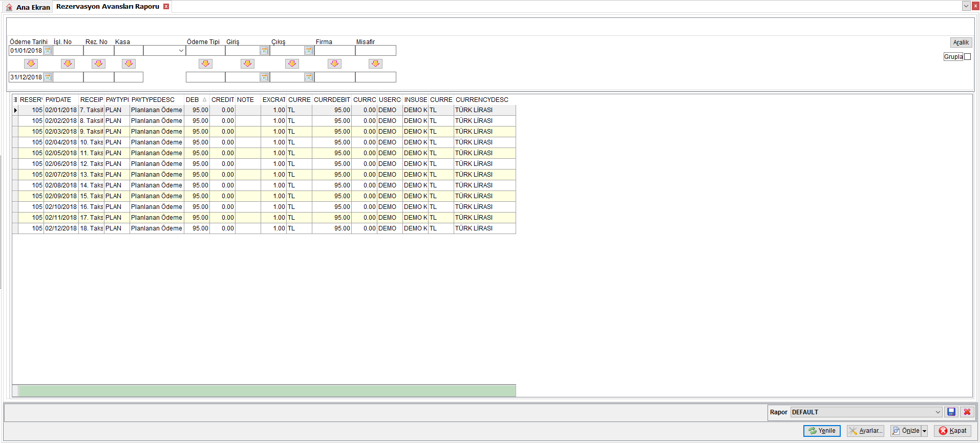Open calendar picker for upper Giriş field
This screenshot has height=443, width=980.
pyautogui.click(x=264, y=51)
